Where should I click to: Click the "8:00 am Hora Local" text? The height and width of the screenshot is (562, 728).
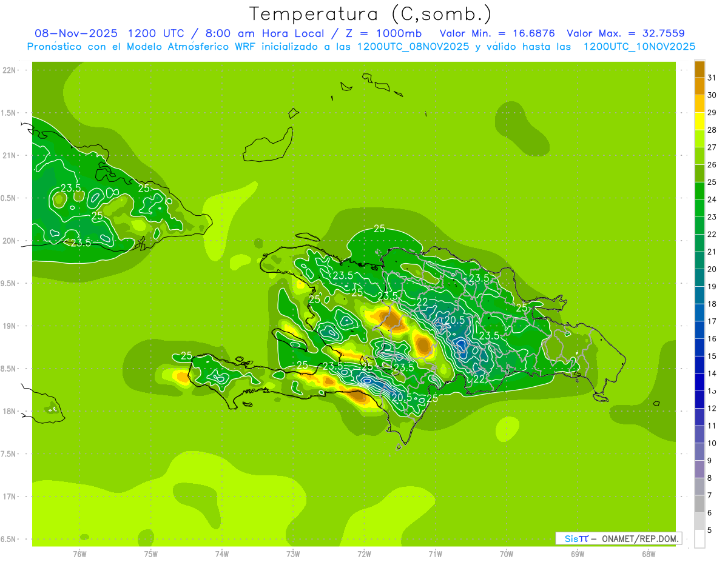(x=265, y=33)
